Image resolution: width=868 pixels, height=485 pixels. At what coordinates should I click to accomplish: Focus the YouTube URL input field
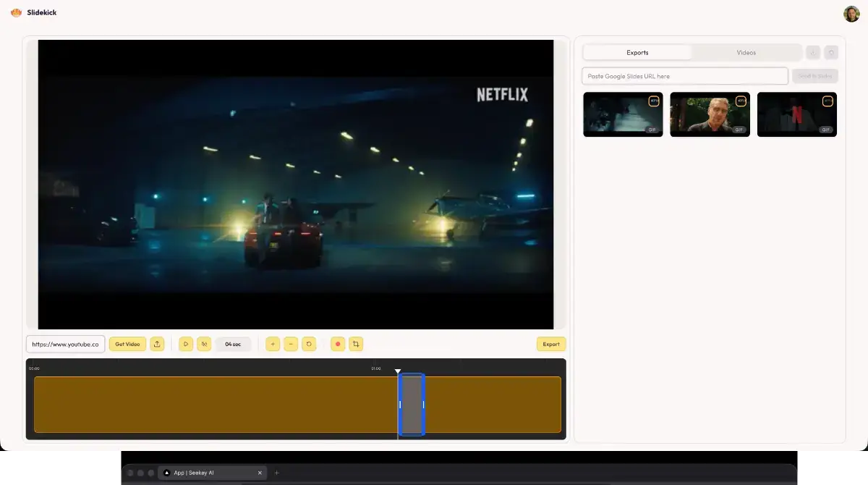[x=66, y=344]
